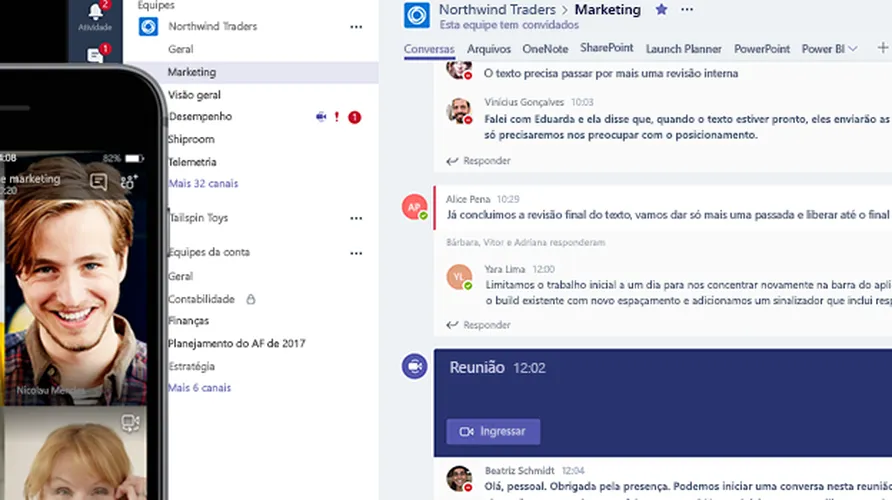Viewport: 892px width, 500px height.
Task: Open more options for Equipes da conta
Action: tap(356, 253)
